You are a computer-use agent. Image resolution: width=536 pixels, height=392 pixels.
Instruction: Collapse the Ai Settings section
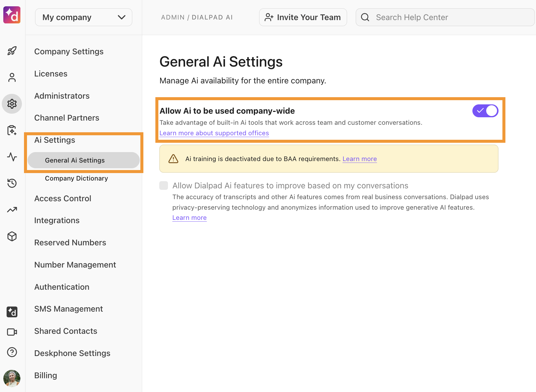(x=55, y=140)
